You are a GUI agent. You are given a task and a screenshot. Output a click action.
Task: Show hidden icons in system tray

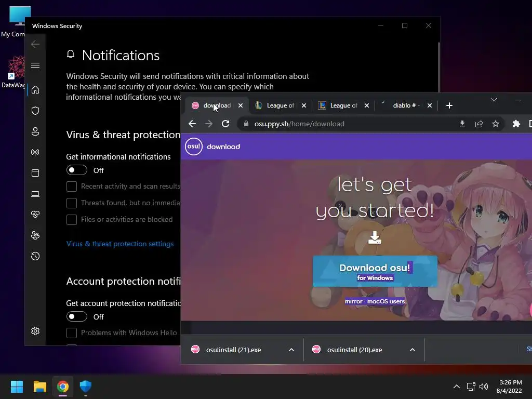pyautogui.click(x=457, y=387)
